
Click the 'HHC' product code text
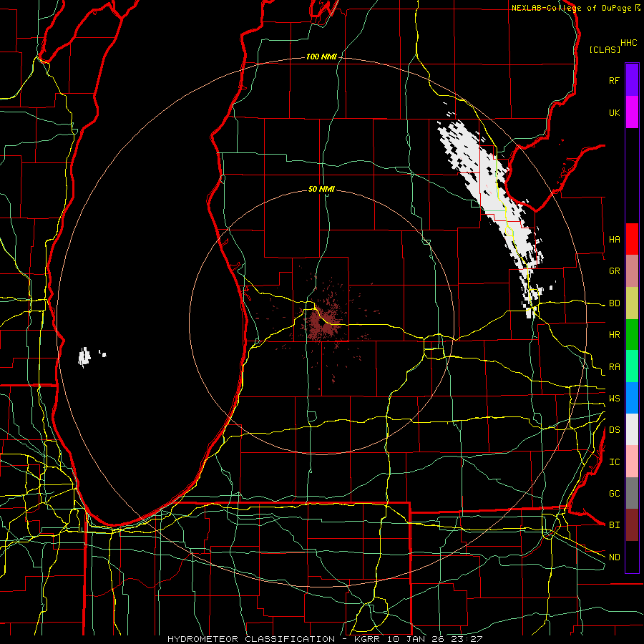pos(628,43)
